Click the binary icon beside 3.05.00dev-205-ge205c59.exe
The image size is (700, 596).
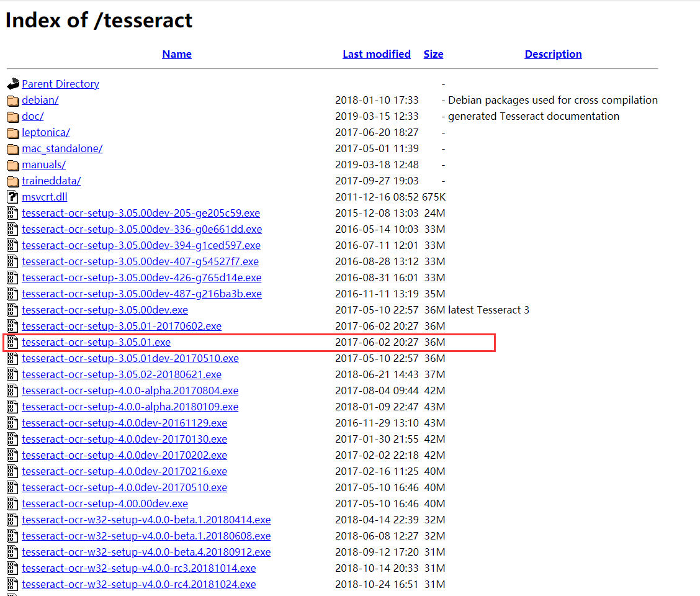pos(12,213)
